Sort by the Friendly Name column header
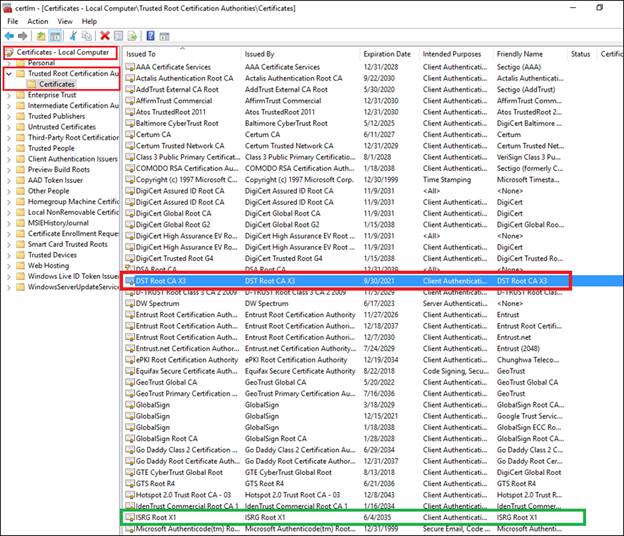This screenshot has height=536, width=624. point(530,54)
